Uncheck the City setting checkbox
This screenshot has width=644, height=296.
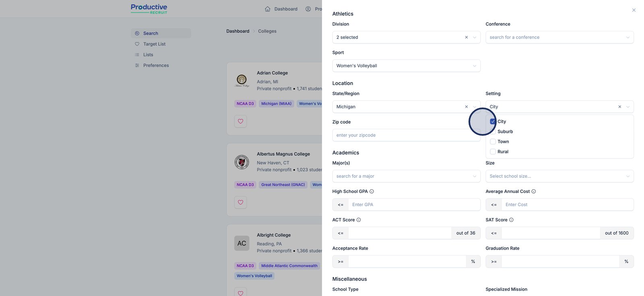point(493,122)
